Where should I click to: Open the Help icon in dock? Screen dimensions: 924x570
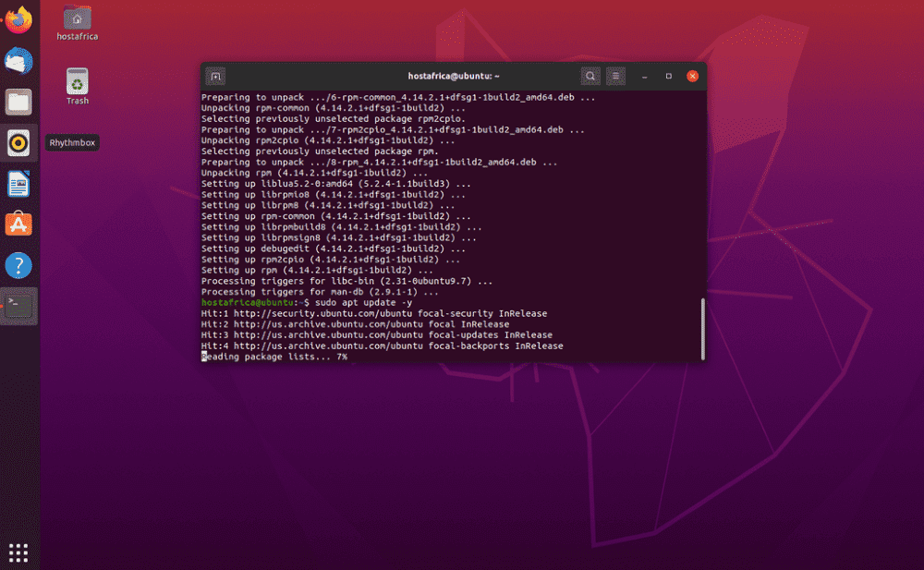click(18, 266)
